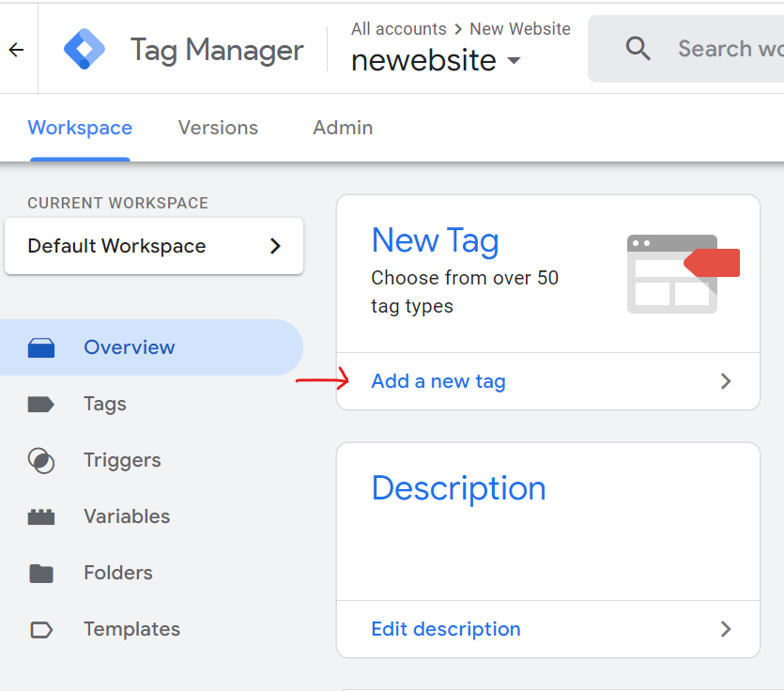The width and height of the screenshot is (784, 691).
Task: Click the All accounts breadcrumb link
Action: (398, 29)
